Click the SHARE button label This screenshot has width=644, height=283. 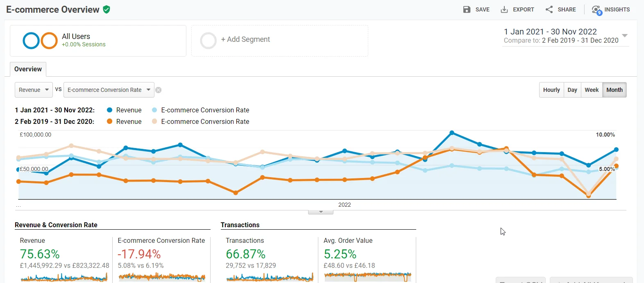pos(567,9)
